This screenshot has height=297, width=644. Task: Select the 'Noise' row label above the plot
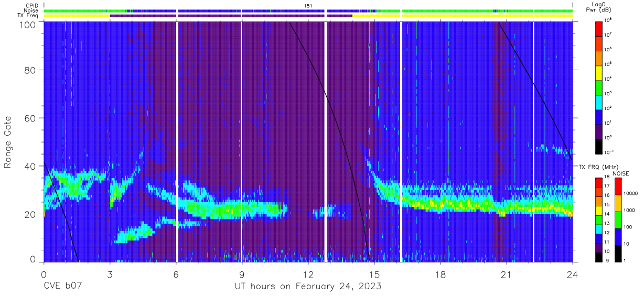click(x=32, y=10)
